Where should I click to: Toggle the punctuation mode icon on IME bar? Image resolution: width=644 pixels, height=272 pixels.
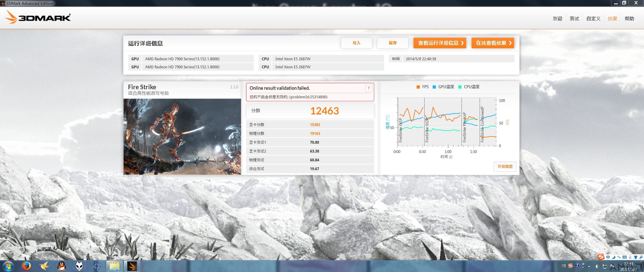pos(619,257)
